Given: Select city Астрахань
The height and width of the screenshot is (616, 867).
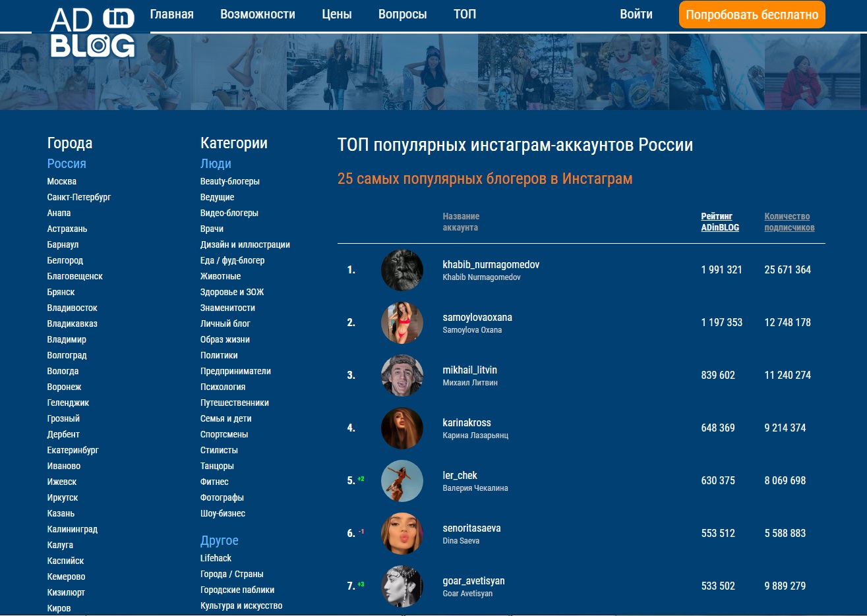Looking at the screenshot, I should pyautogui.click(x=67, y=229).
